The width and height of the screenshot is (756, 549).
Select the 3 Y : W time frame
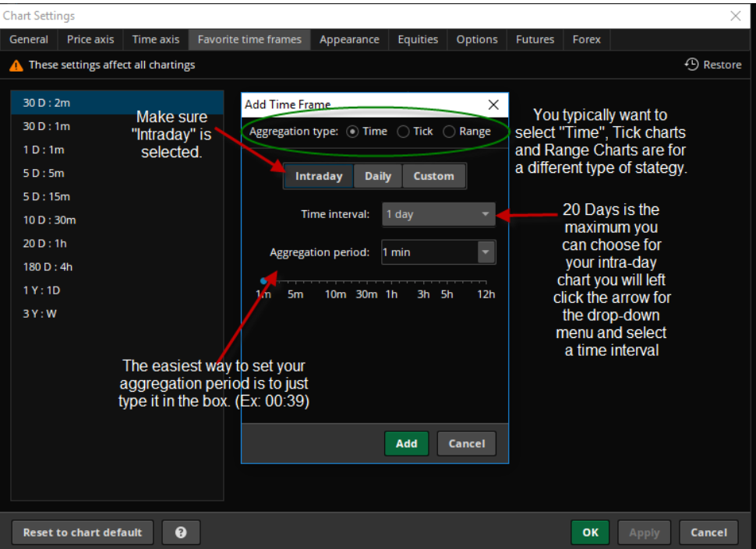click(117, 314)
